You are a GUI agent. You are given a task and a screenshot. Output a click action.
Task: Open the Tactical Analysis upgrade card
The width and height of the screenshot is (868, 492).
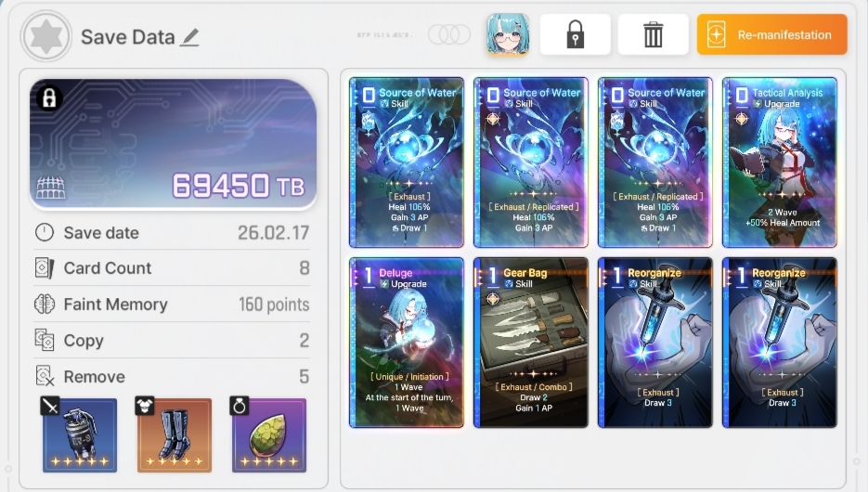tap(780, 162)
